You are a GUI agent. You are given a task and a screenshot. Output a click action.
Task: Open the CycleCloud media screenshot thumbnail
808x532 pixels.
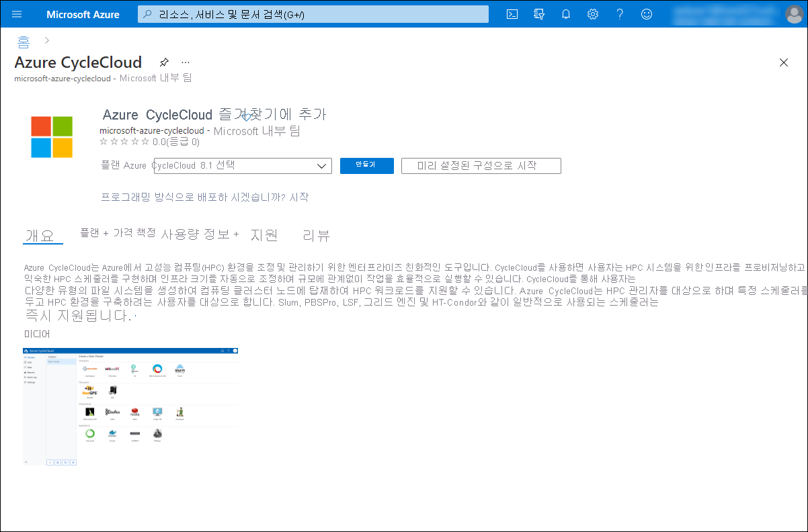tap(131, 405)
